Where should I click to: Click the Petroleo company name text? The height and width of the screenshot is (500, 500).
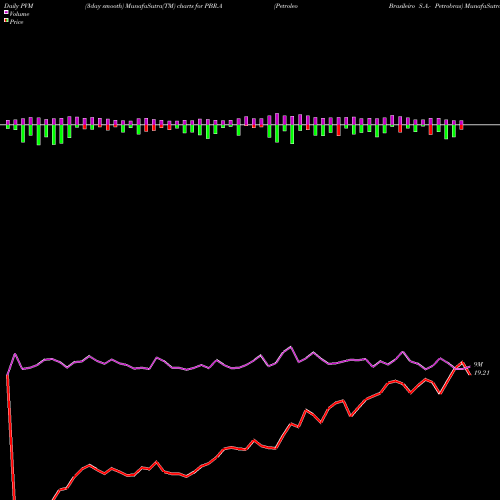(x=286, y=6)
